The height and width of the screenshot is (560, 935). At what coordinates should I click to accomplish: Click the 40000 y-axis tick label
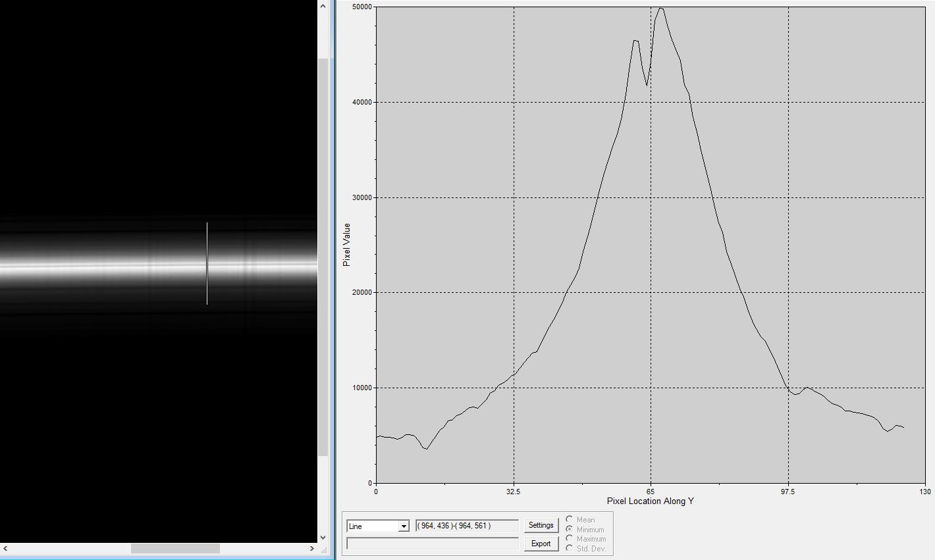click(x=362, y=102)
